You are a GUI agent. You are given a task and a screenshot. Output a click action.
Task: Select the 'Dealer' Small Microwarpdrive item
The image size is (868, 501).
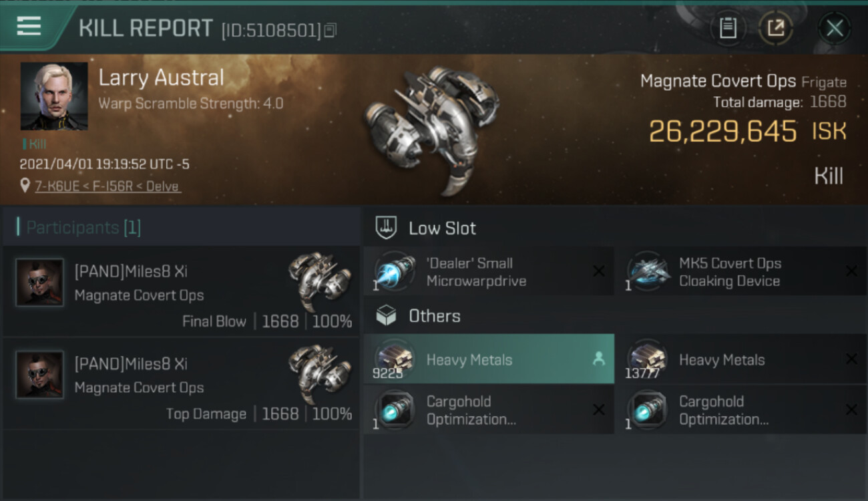[488, 272]
